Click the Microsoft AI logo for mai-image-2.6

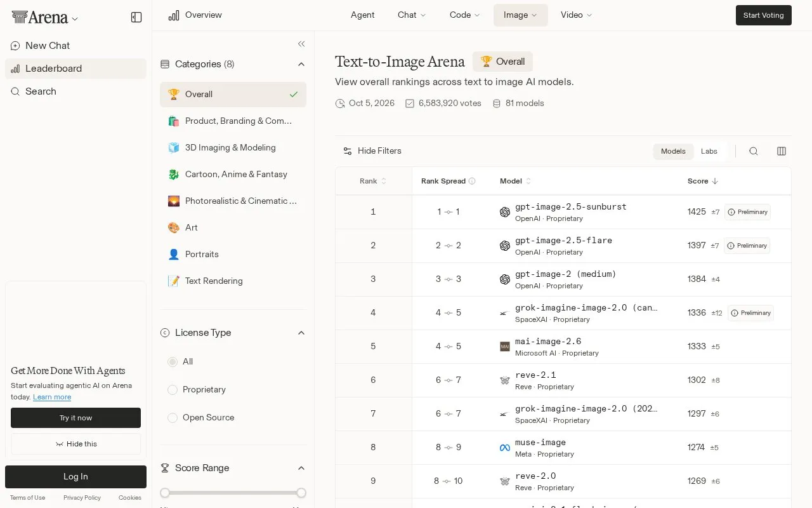[505, 347]
